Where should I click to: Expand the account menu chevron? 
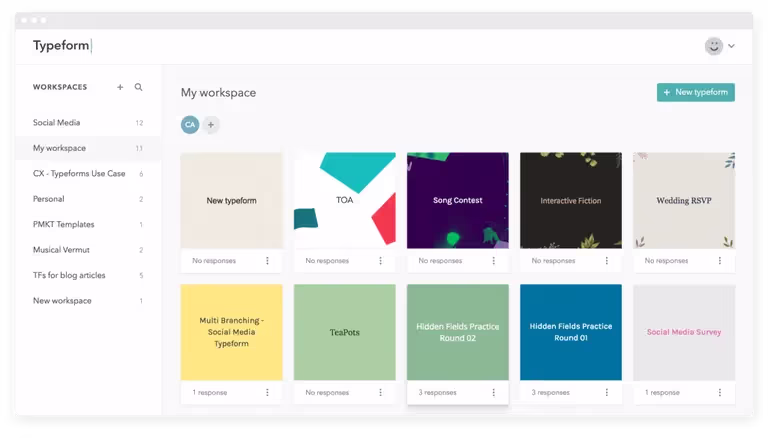pyautogui.click(x=731, y=46)
